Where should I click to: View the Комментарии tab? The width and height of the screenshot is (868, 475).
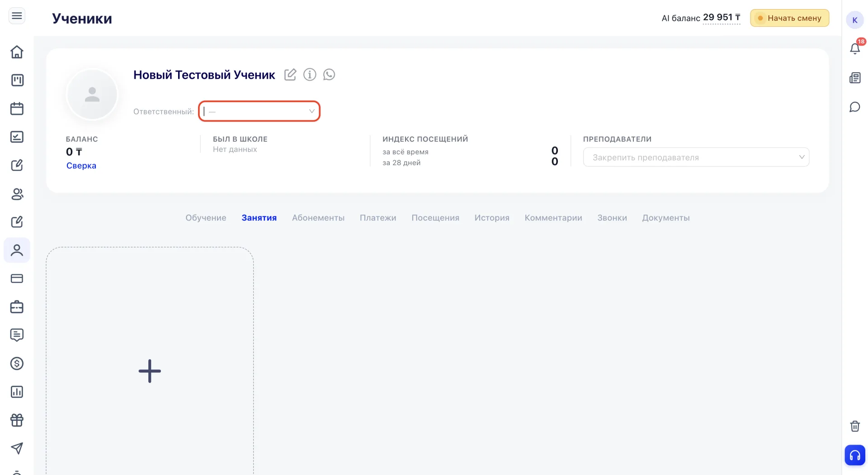[x=553, y=218]
